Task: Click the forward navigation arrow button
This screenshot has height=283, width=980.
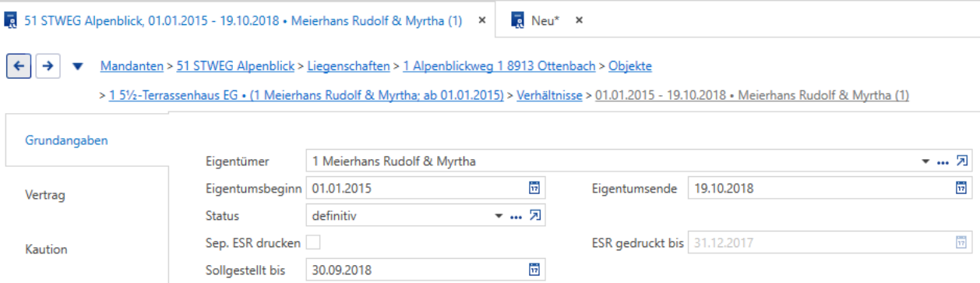Action: tap(48, 66)
